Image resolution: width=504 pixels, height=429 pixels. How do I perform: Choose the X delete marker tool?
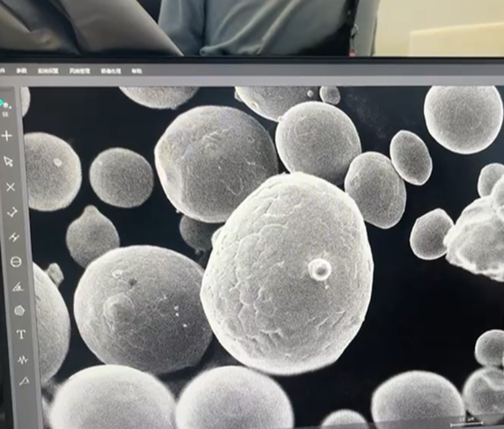(x=11, y=187)
